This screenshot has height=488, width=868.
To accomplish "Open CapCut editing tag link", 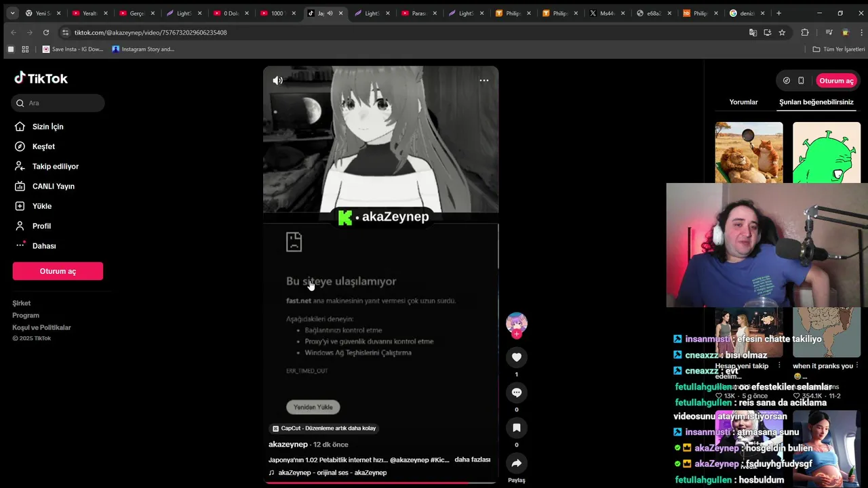I will [x=324, y=428].
